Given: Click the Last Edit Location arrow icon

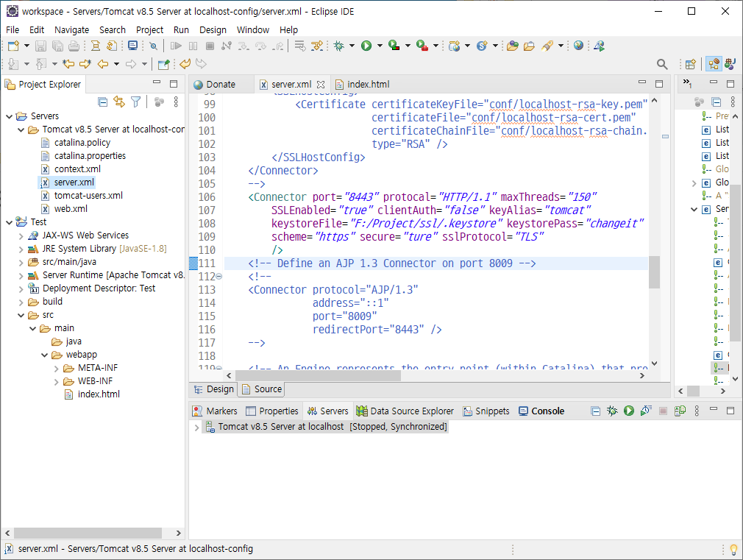Looking at the screenshot, I should 68,64.
